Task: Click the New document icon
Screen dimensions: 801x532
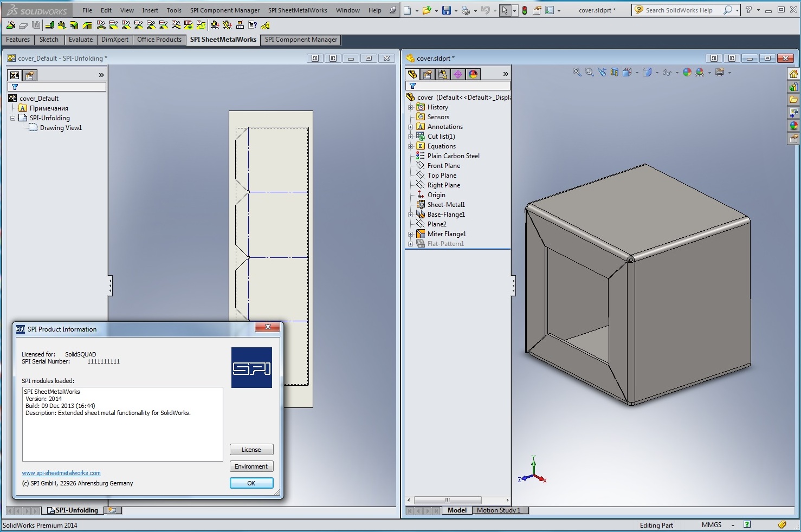Action: [x=408, y=10]
